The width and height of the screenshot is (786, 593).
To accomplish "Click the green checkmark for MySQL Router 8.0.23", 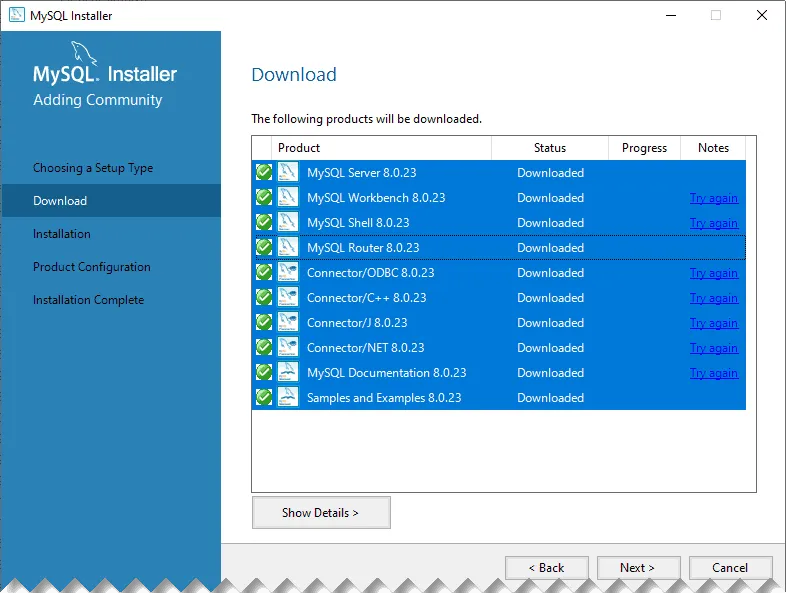I will [x=264, y=248].
